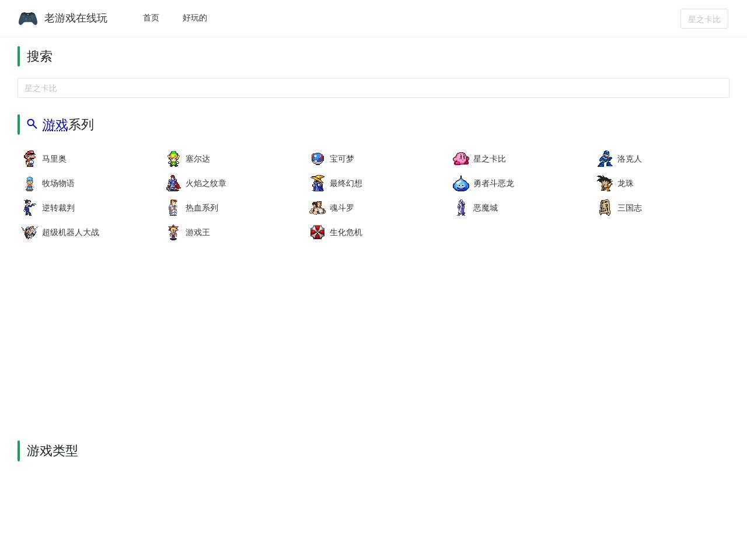Open the 魂斗罗 series link
747x560 pixels.
(x=342, y=208)
